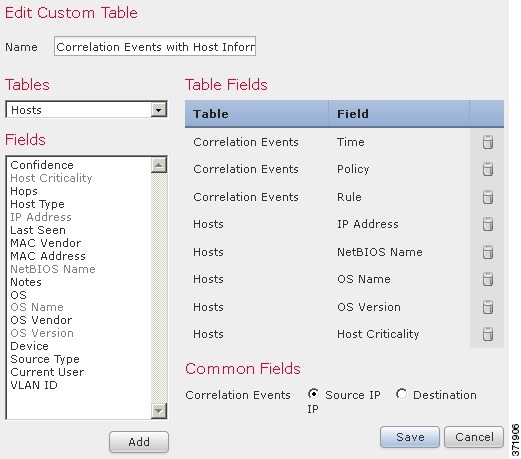Remove the Correlation Events Rule field
This screenshot has width=521, height=459.
click(x=488, y=197)
